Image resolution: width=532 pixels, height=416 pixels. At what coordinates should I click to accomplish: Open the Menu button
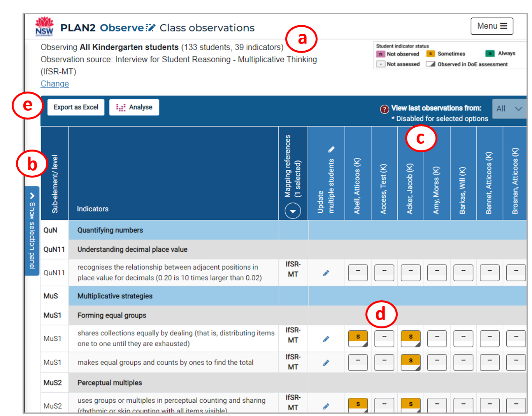pyautogui.click(x=492, y=26)
